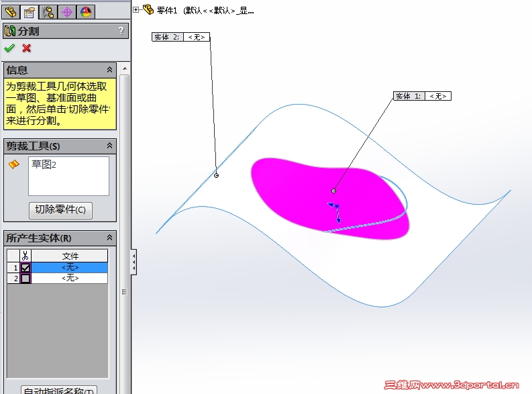532x394 pixels.
Task: Cancel split with red X
Action: click(26, 48)
